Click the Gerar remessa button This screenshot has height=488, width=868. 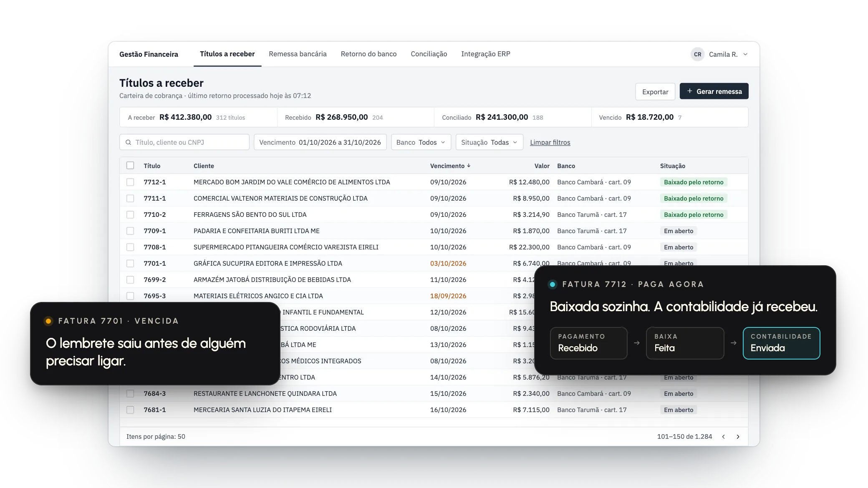coord(714,91)
